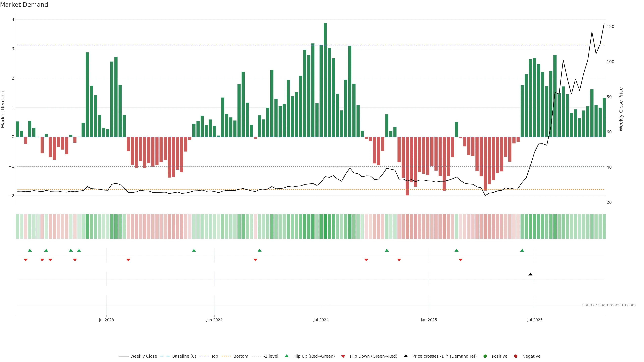644x362 pixels.
Task: Toggle the Weekly Close legend entry
Action: [144, 356]
